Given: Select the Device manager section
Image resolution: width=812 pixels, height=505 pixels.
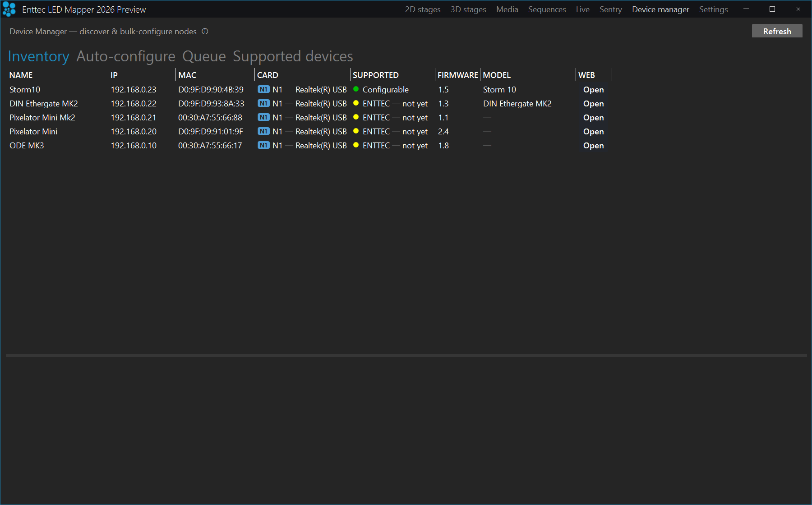Looking at the screenshot, I should point(660,9).
